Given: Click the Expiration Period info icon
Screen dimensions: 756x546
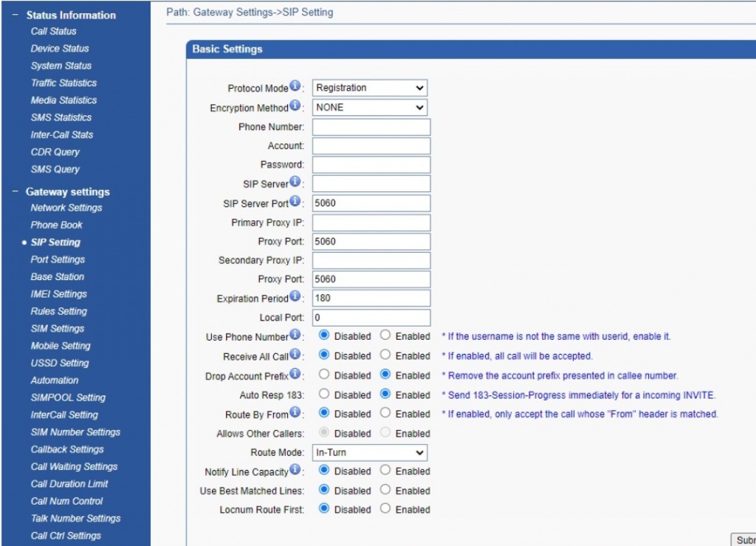Looking at the screenshot, I should pos(295,298).
